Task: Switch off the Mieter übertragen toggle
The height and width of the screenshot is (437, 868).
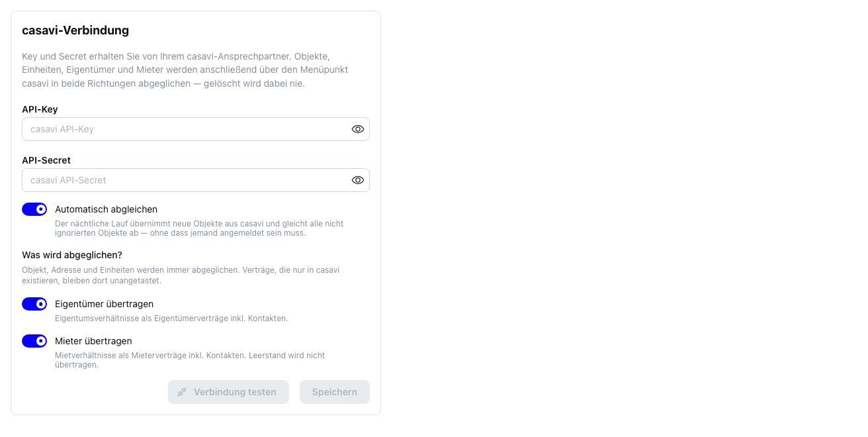Action: pos(34,341)
